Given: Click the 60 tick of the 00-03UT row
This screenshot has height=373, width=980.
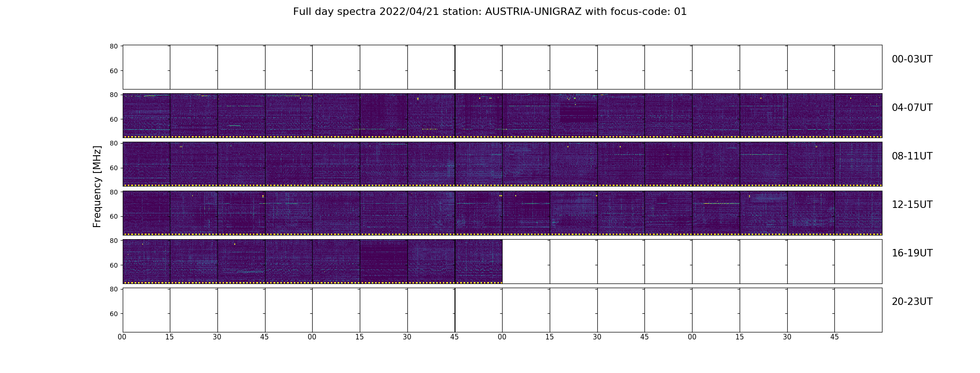Looking at the screenshot, I should (x=113, y=71).
